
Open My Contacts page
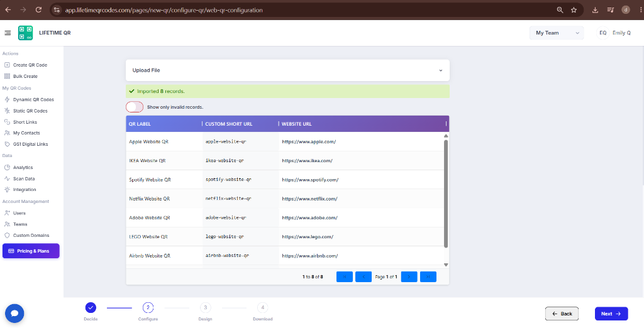[22, 133]
